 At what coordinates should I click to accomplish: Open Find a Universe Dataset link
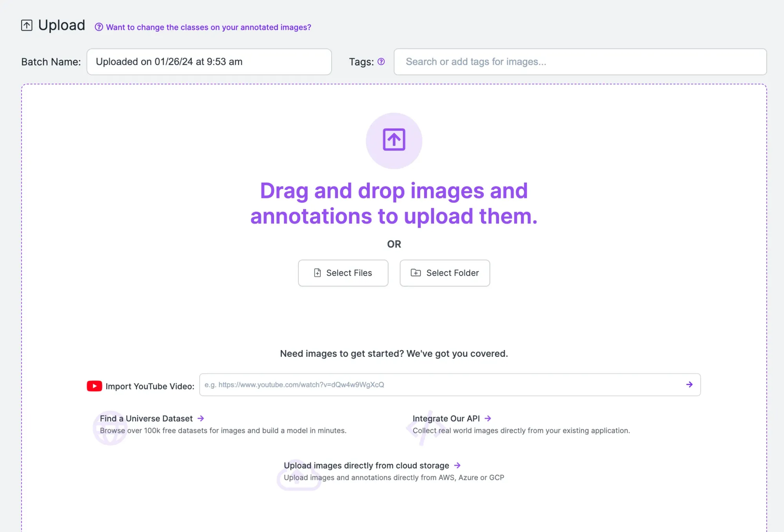[x=146, y=418]
